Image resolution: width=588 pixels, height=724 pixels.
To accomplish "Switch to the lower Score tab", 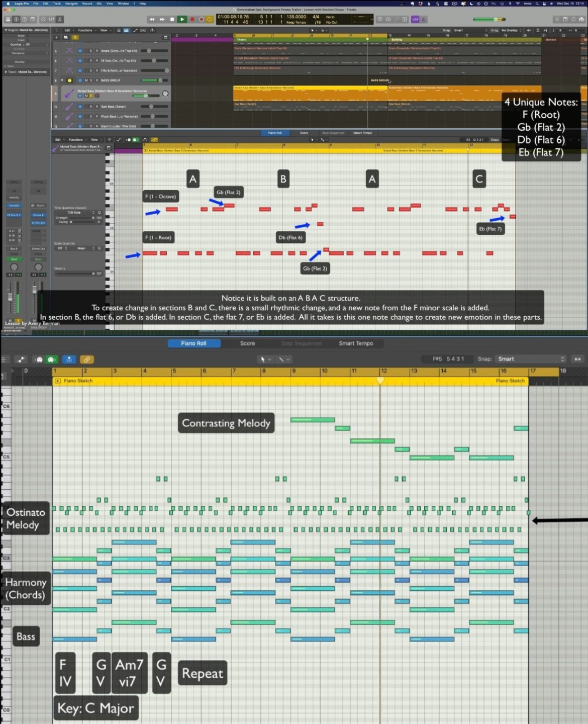I will [x=247, y=343].
